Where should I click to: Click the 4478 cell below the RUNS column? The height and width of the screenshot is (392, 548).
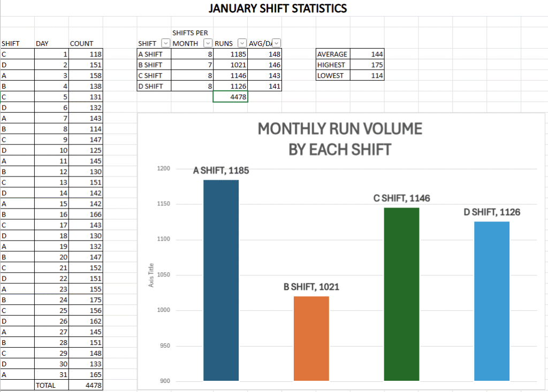click(x=230, y=97)
